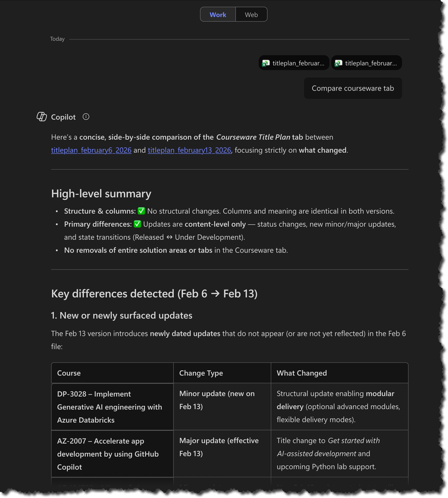Viewport: 448px width, 498px height.
Task: Click 'Minor update (new on Feb 13)' cell
Action: (222, 407)
